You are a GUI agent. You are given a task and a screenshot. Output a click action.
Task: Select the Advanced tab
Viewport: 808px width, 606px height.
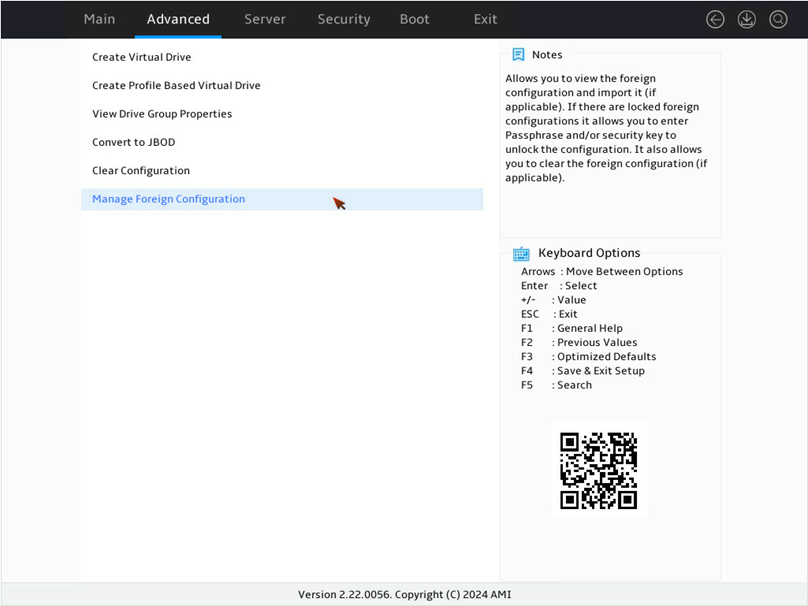click(178, 20)
